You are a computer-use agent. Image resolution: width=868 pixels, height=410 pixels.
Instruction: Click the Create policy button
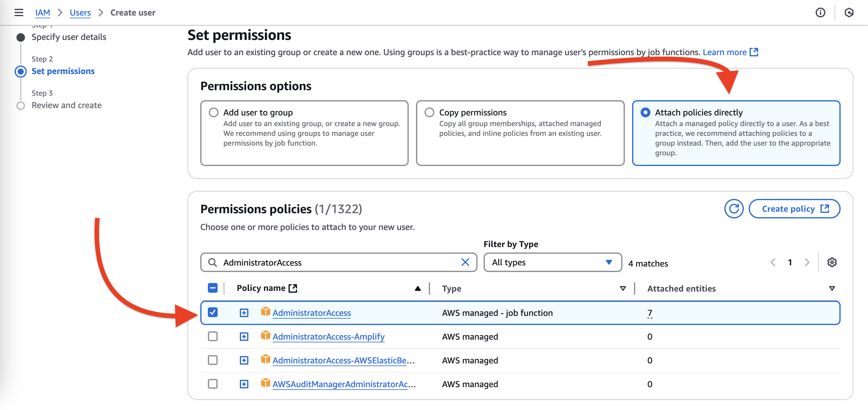[795, 209]
